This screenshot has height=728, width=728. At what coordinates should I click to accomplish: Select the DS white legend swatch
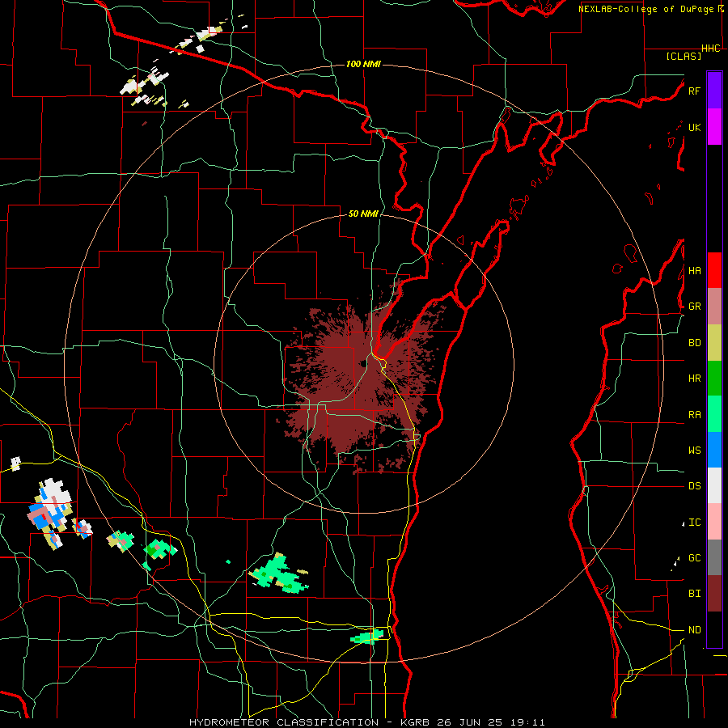click(x=714, y=485)
